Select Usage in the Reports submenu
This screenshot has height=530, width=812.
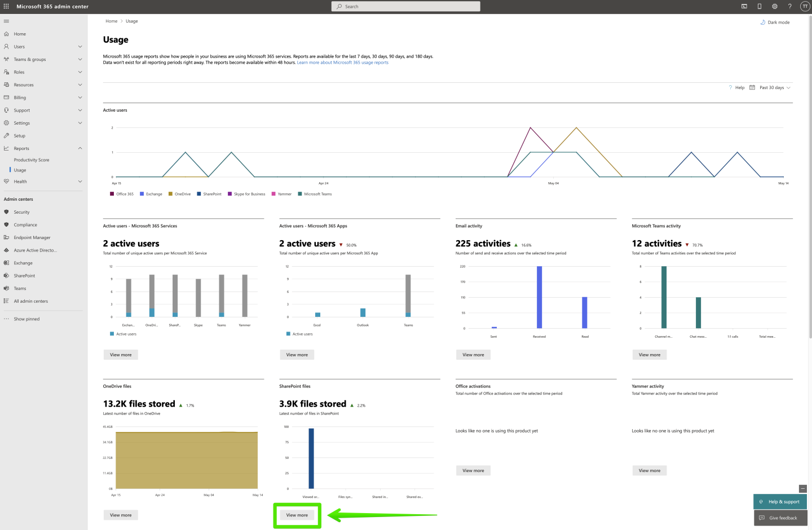pos(20,170)
